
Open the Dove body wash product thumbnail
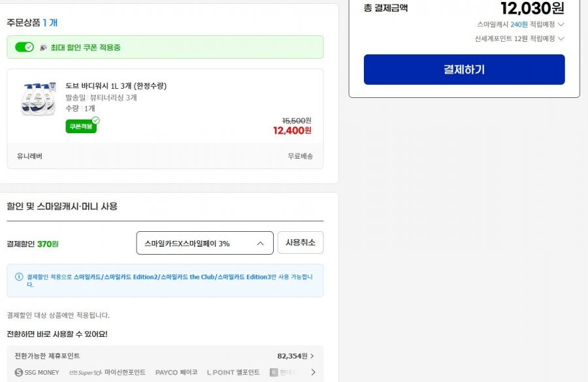coord(39,99)
